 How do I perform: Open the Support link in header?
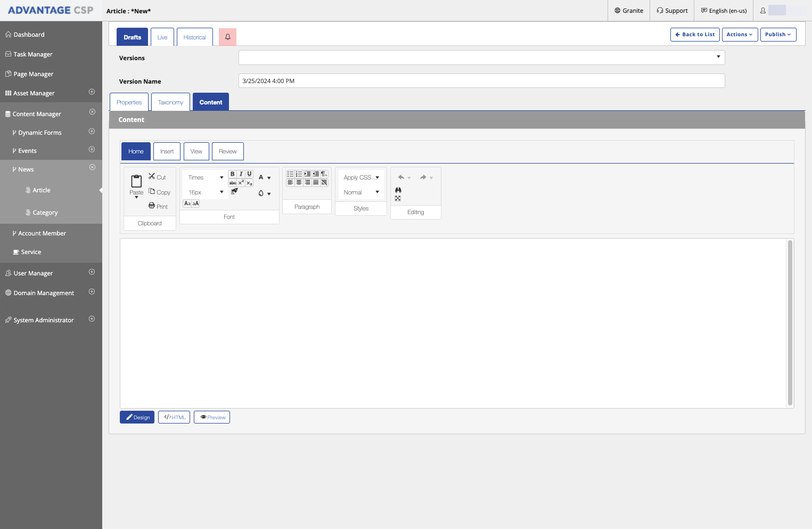pos(672,11)
